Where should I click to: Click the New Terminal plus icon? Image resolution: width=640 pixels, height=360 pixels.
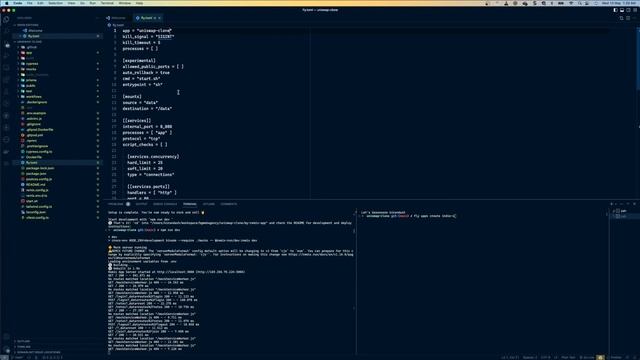(x=611, y=204)
